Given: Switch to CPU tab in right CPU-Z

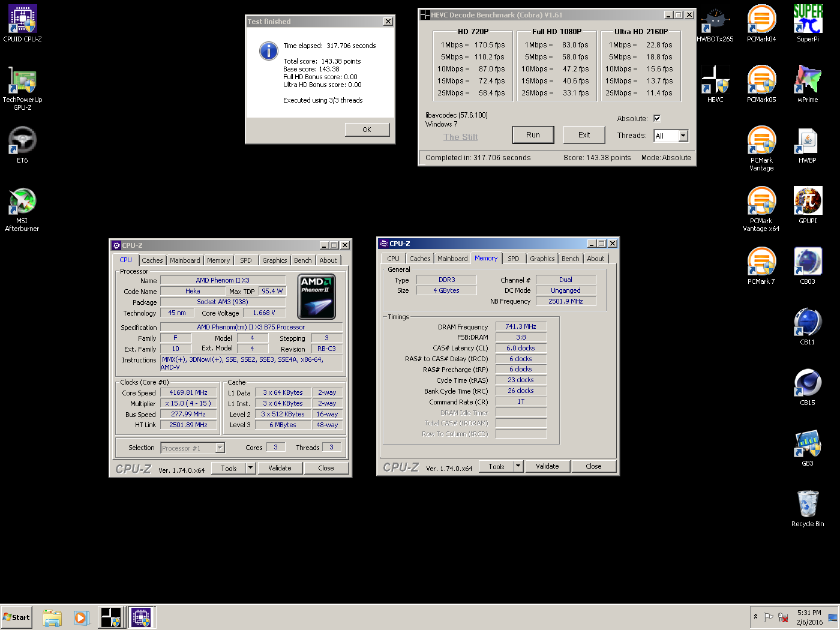Looking at the screenshot, I should 394,259.
